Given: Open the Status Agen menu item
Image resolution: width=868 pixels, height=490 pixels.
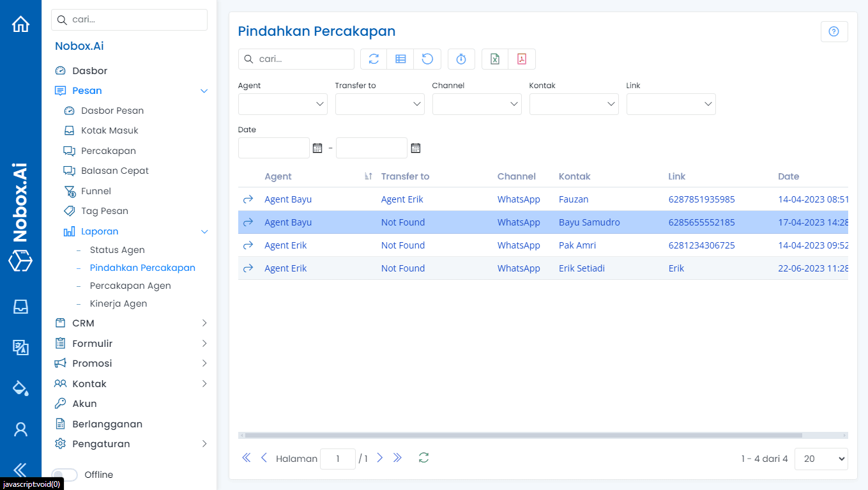Looking at the screenshot, I should 116,250.
